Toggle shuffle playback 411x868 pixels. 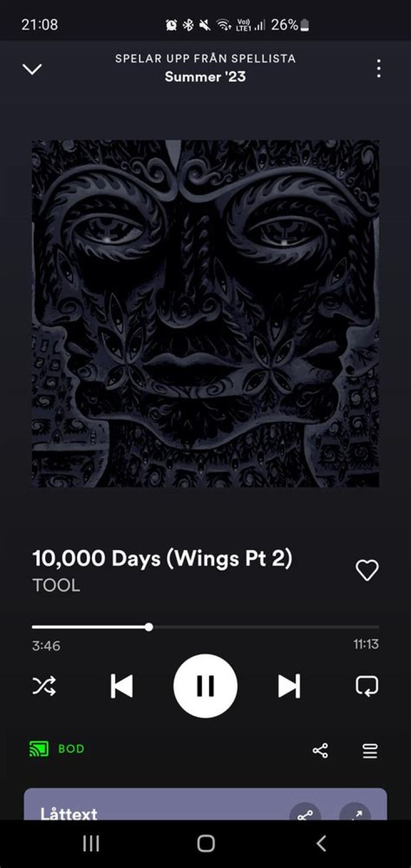tap(44, 685)
